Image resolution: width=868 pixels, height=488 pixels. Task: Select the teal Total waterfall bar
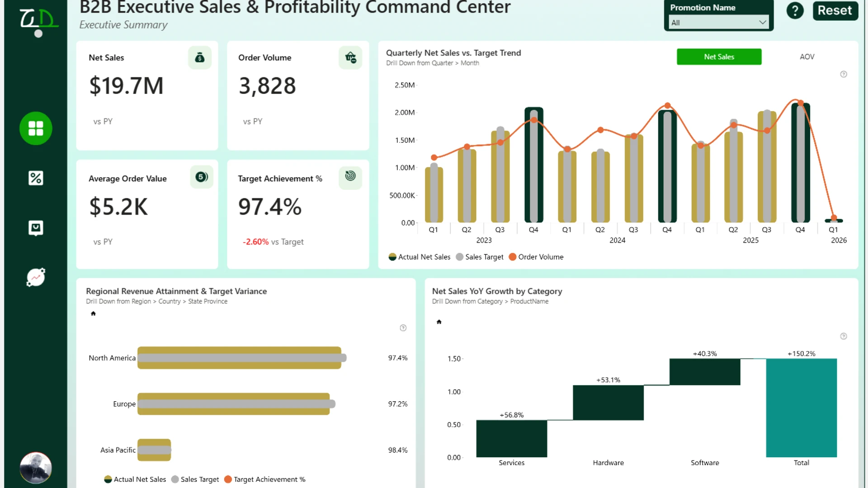tap(801, 408)
